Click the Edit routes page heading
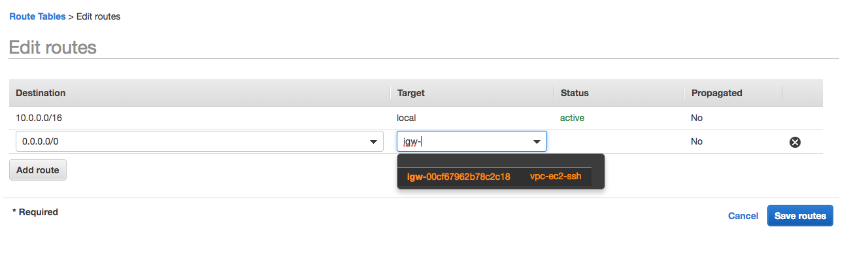868x263 pixels. click(x=52, y=47)
